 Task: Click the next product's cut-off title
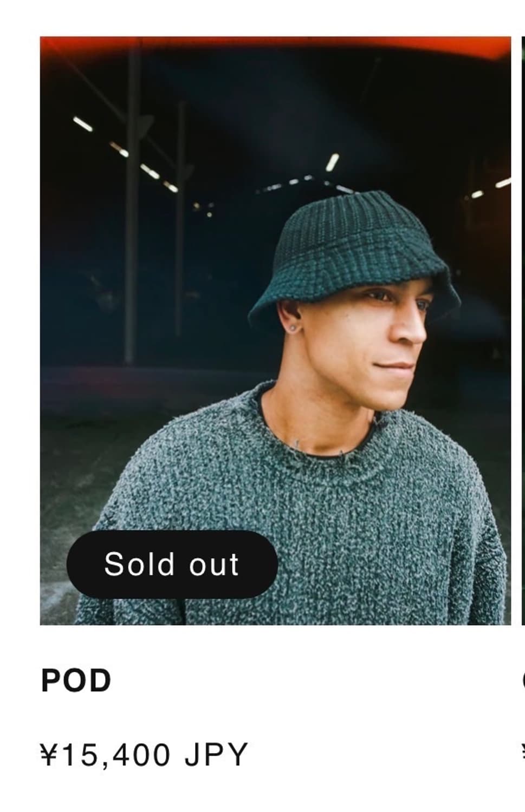(x=523, y=680)
